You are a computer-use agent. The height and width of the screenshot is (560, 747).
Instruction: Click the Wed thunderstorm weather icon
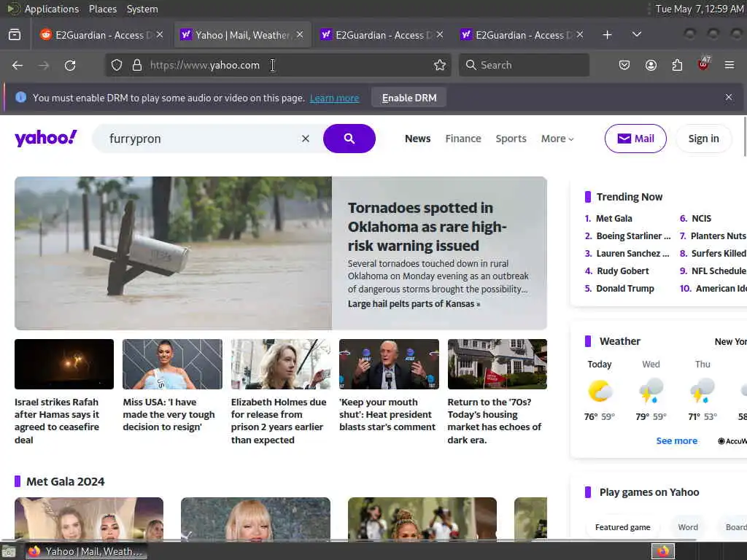(x=651, y=391)
